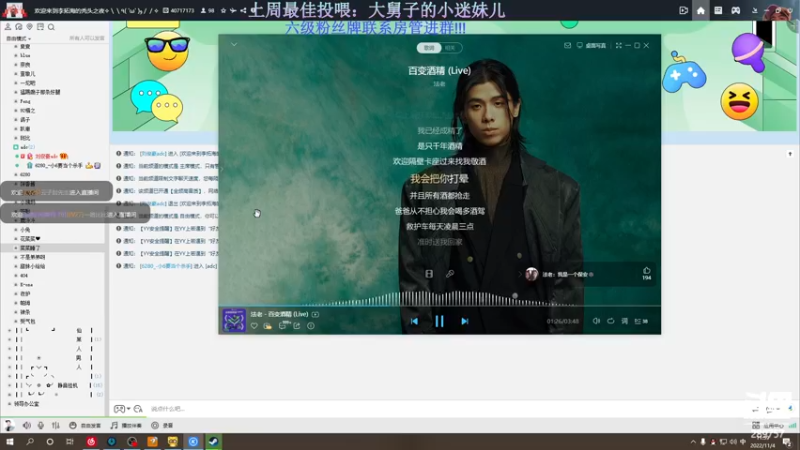Collapse the player with the top-left chevron
Screen dimensions: 800x450
point(234,44)
